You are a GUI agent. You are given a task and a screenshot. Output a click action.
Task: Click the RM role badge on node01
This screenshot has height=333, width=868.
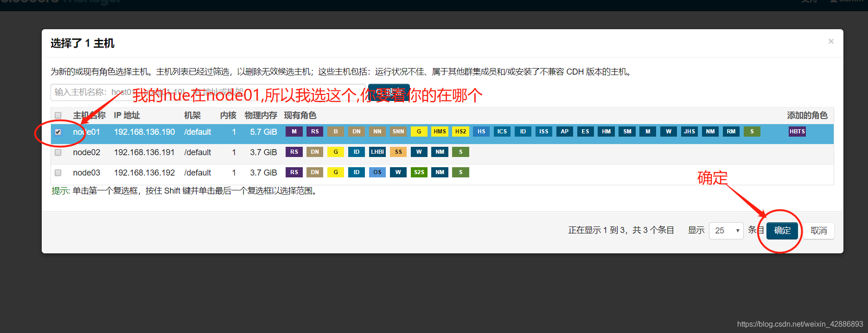[x=731, y=132]
